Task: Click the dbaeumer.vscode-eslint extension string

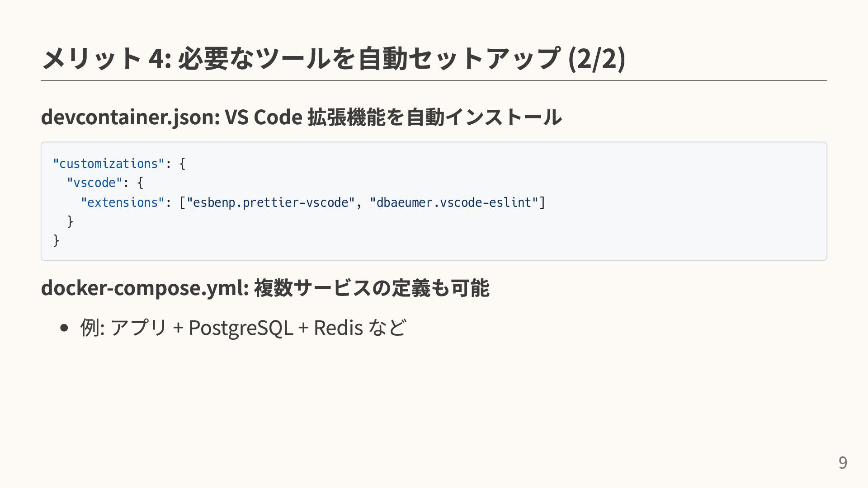Action: 454,202
